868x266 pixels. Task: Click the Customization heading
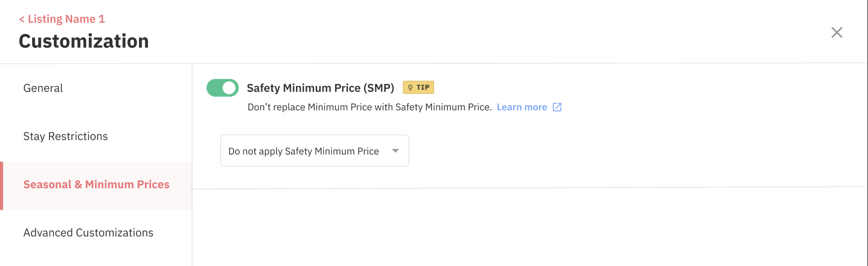pyautogui.click(x=84, y=41)
